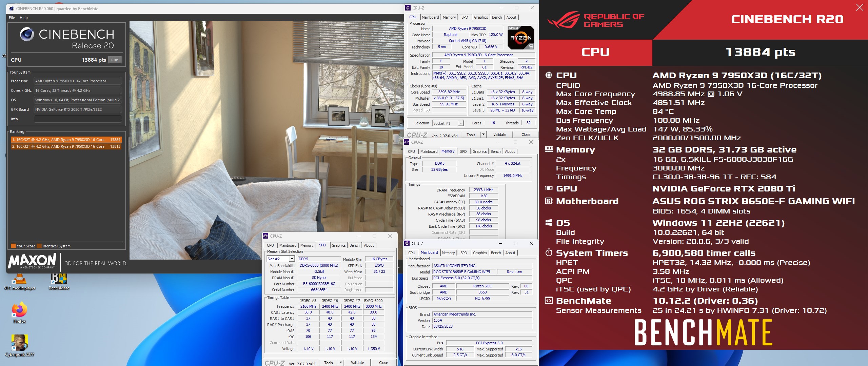This screenshot has height=366, width=868.
Task: Click the CPU-Z Memory window title icon
Action: coord(407,142)
